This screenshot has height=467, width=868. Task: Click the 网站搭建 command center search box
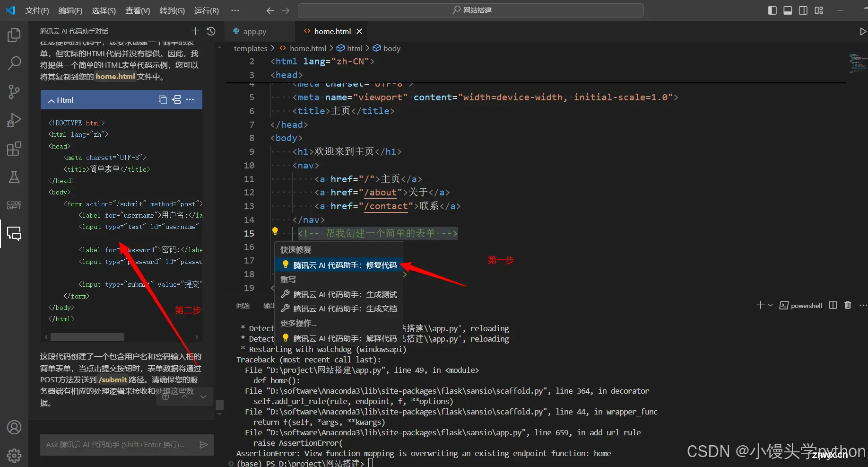point(471,10)
